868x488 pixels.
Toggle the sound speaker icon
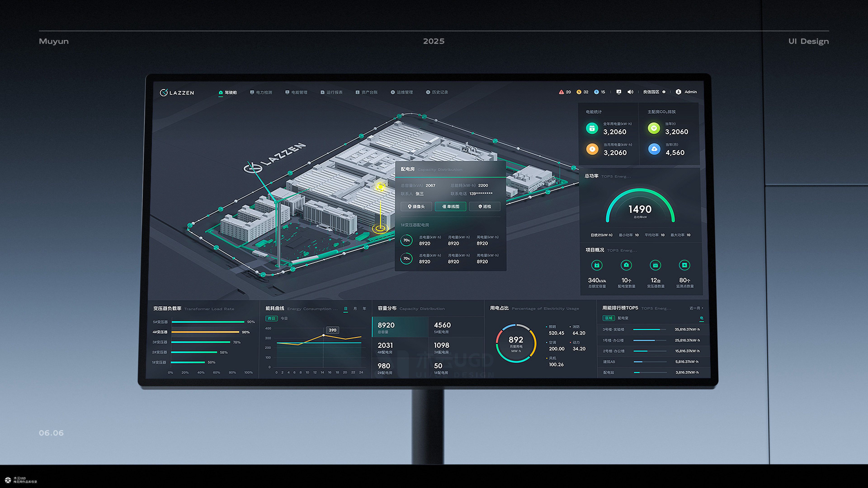tap(630, 92)
